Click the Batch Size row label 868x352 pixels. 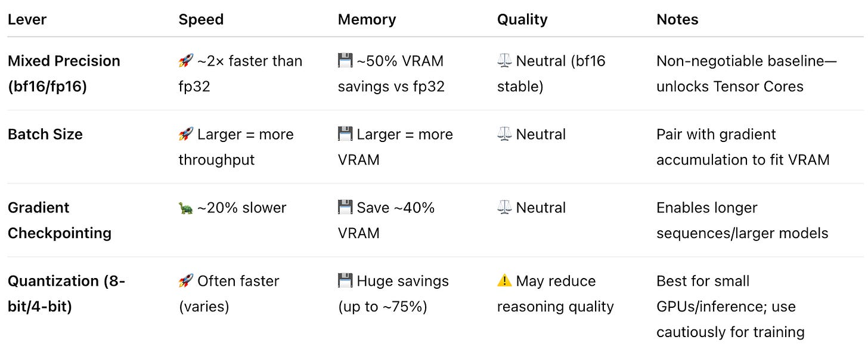[45, 134]
